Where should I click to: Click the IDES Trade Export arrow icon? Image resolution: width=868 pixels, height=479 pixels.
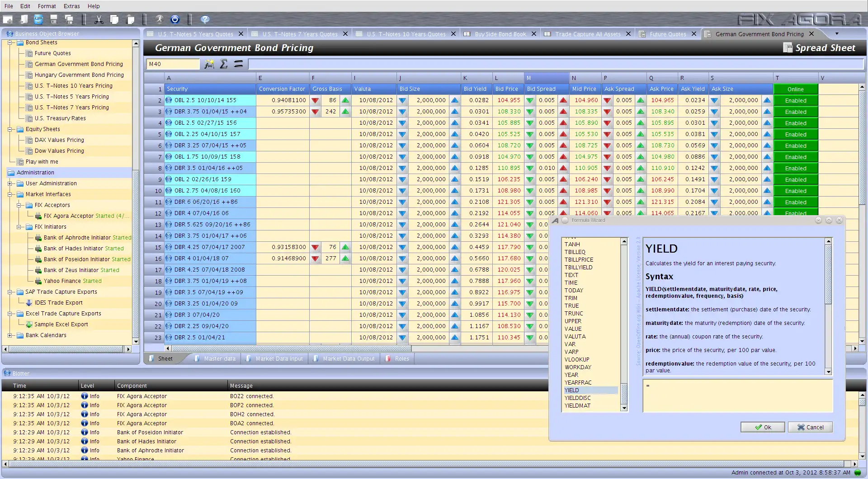(29, 303)
